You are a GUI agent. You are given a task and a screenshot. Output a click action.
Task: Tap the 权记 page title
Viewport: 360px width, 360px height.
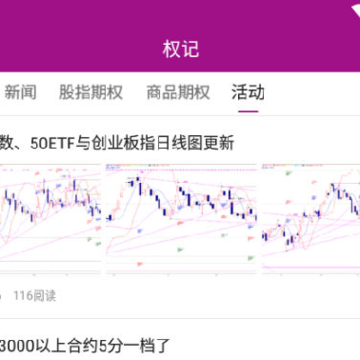[x=181, y=49]
